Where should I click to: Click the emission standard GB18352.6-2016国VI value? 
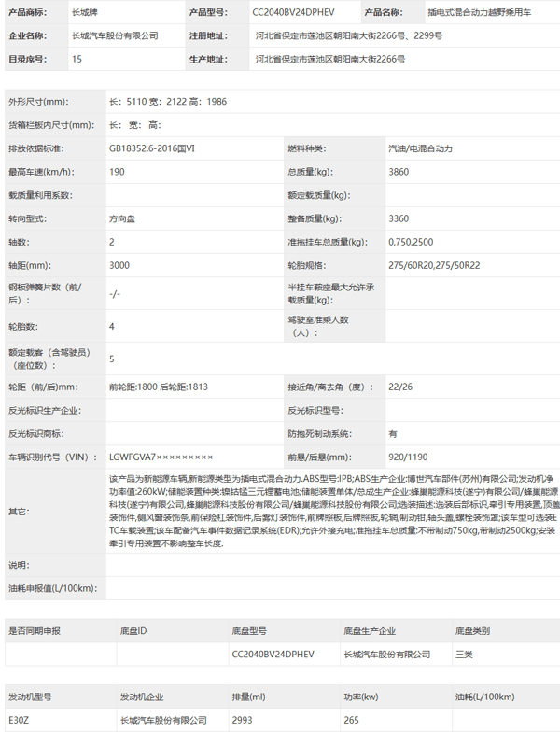pos(151,148)
